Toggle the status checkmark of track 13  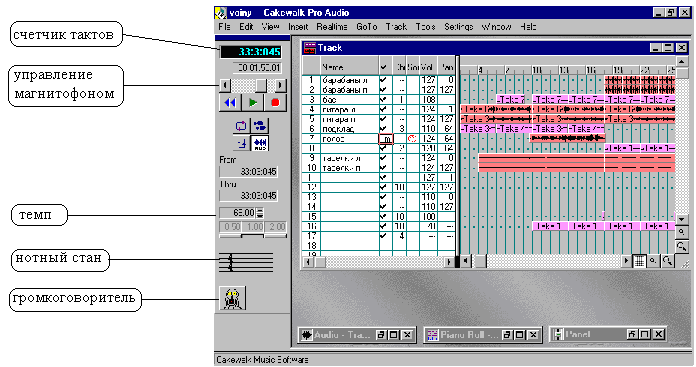[x=383, y=197]
